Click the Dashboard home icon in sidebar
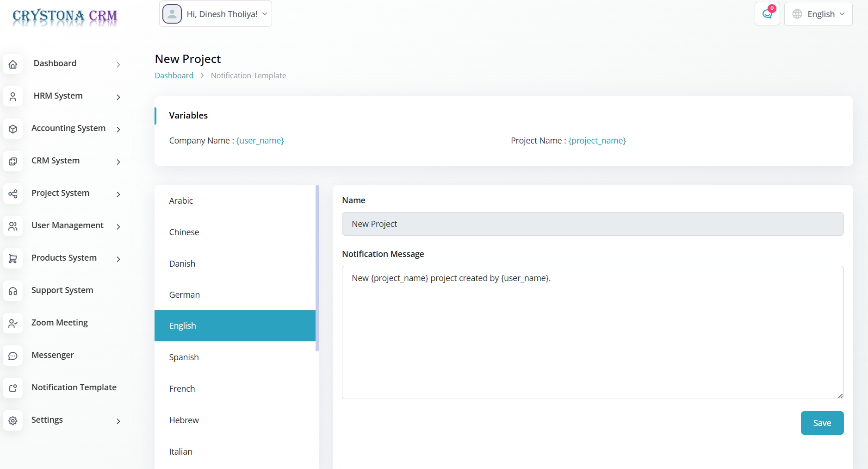 click(x=13, y=64)
